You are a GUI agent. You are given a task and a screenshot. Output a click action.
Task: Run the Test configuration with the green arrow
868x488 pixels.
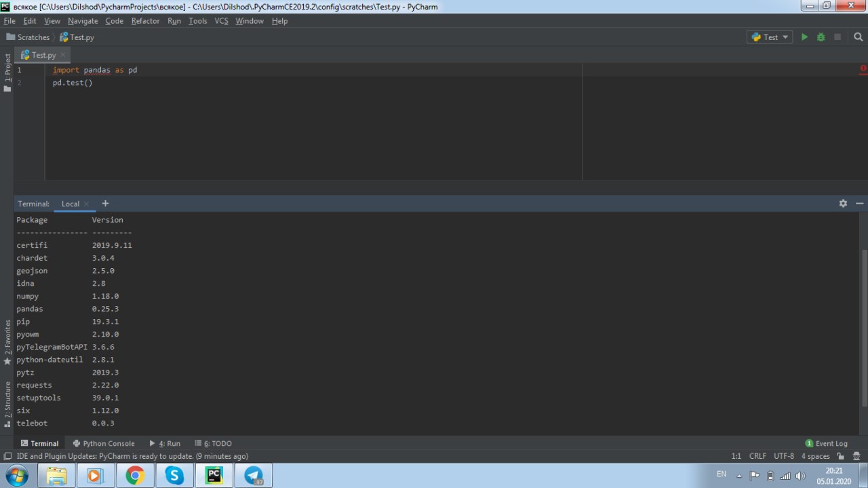804,37
